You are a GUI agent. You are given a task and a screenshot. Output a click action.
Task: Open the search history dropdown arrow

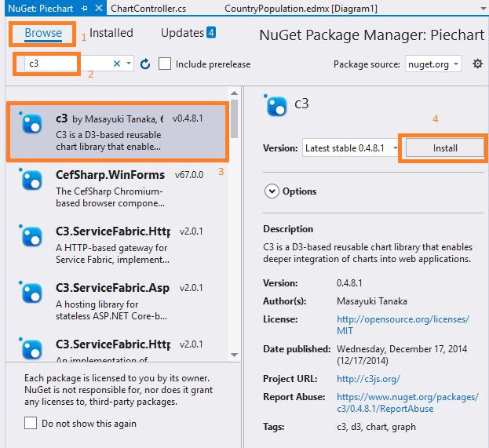point(129,64)
